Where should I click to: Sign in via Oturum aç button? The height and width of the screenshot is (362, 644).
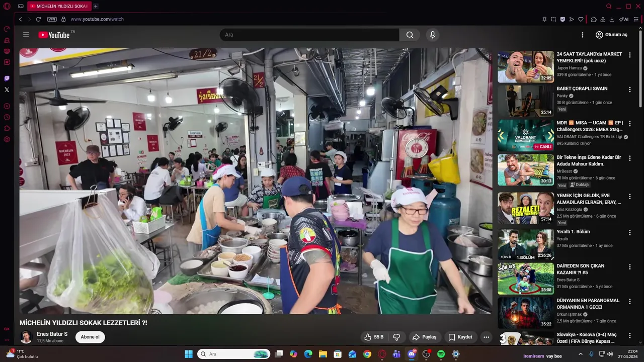point(611,35)
